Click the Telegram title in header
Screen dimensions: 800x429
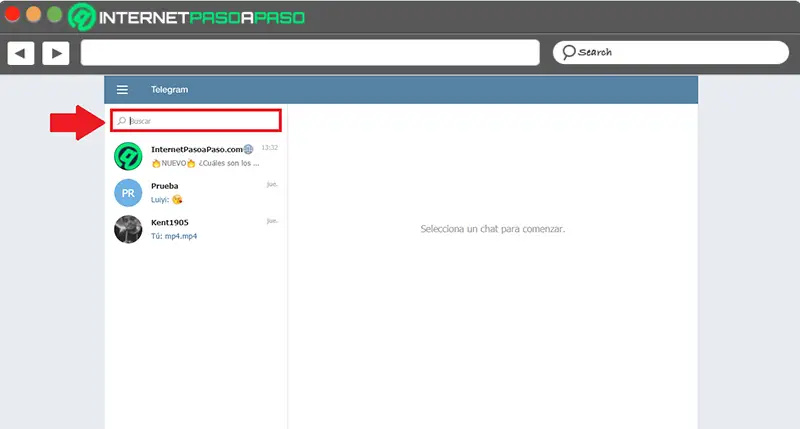[x=169, y=90]
